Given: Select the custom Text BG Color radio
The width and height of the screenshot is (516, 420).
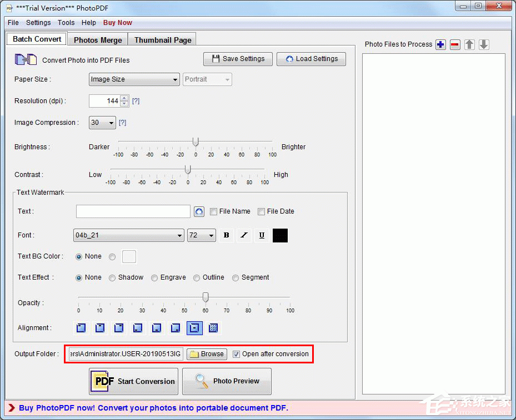Looking at the screenshot, I should [x=112, y=257].
